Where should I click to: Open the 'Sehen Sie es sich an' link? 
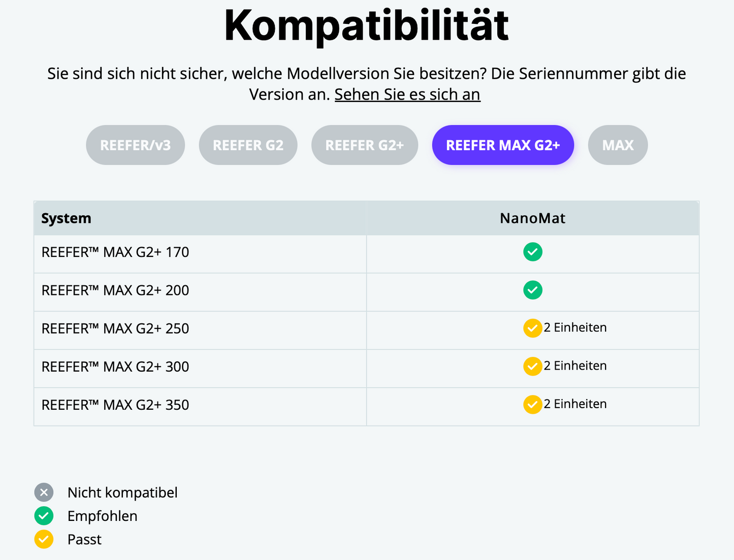tap(407, 94)
